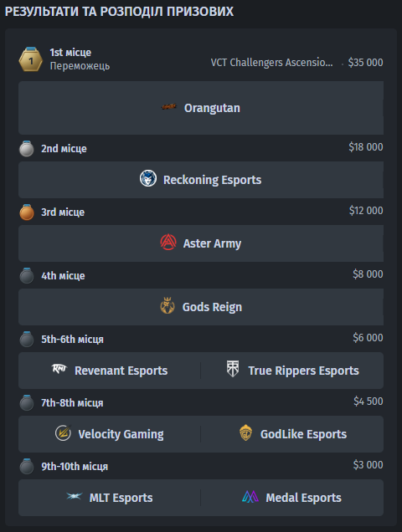Open the Orangutan team page
This screenshot has height=532, width=402.
click(x=212, y=108)
